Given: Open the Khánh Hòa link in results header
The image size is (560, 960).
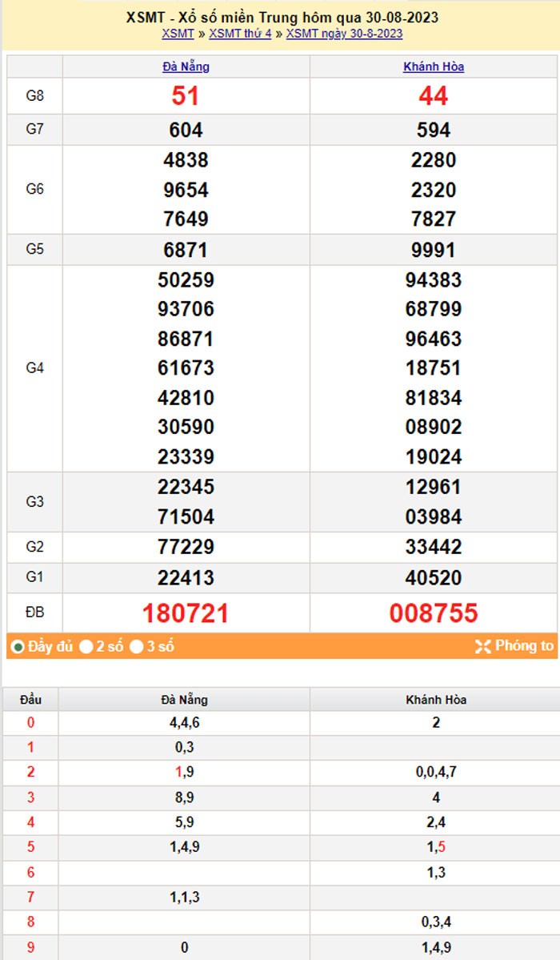Looking at the screenshot, I should (434, 67).
